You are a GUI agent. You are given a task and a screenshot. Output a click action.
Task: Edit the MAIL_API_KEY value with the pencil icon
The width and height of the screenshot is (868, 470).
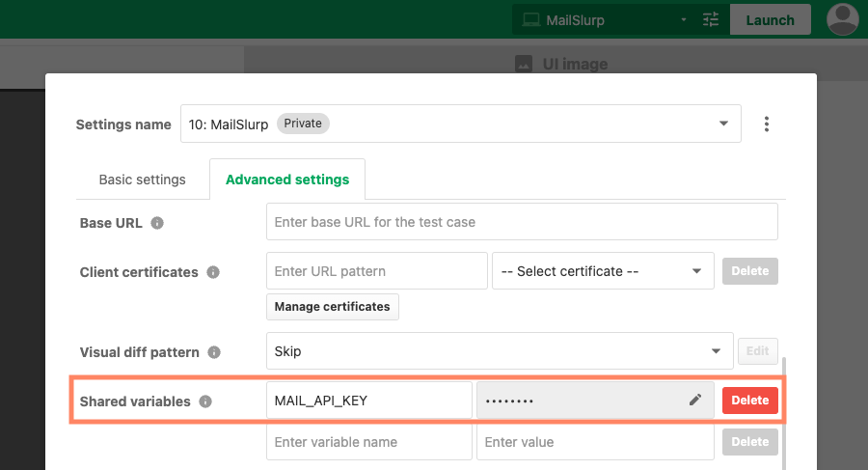click(695, 400)
